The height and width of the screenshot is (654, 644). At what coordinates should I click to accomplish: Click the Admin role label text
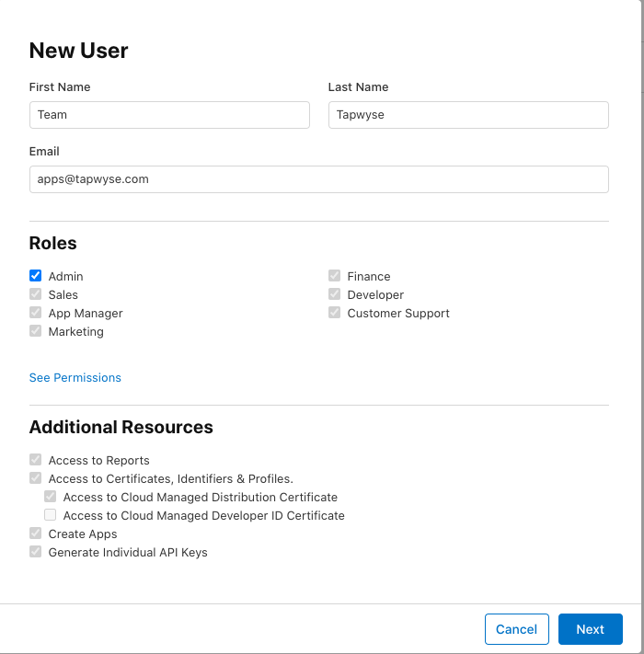66,276
